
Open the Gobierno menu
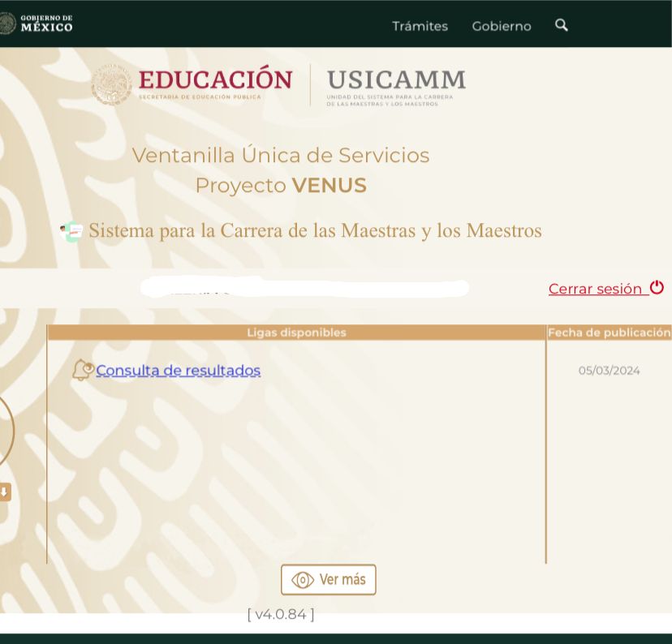tap(502, 26)
